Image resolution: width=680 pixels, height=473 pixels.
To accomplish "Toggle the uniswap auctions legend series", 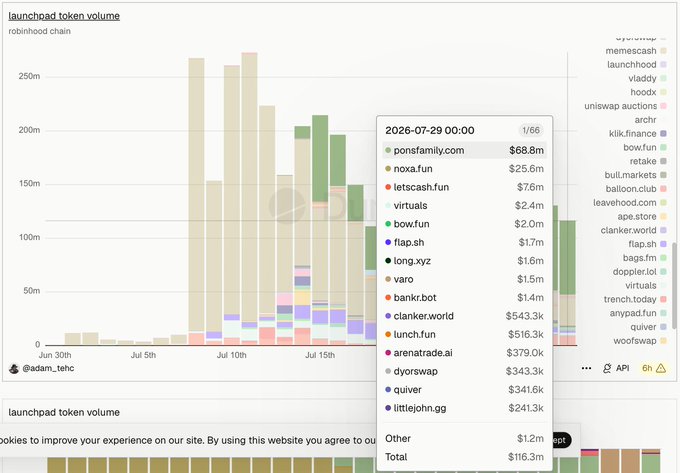I will (625, 106).
